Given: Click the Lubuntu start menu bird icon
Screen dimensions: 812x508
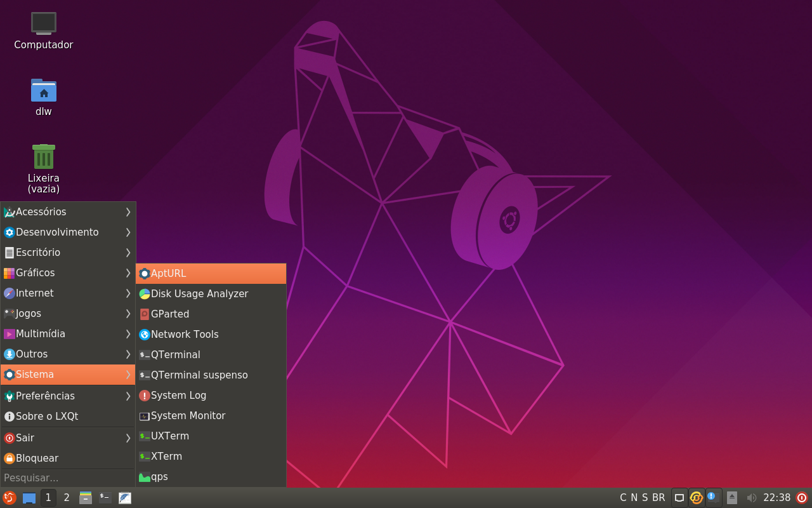Looking at the screenshot, I should point(9,498).
